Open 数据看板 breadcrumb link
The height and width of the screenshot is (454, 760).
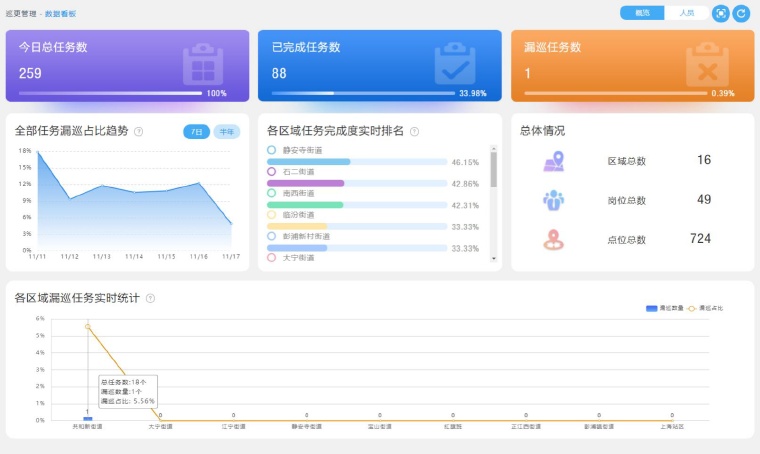60,14
